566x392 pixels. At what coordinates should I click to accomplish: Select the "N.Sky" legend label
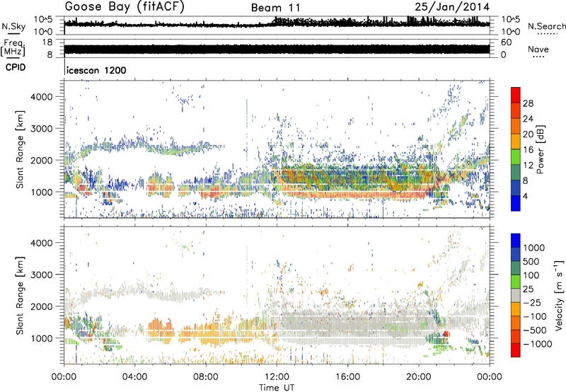(13, 26)
